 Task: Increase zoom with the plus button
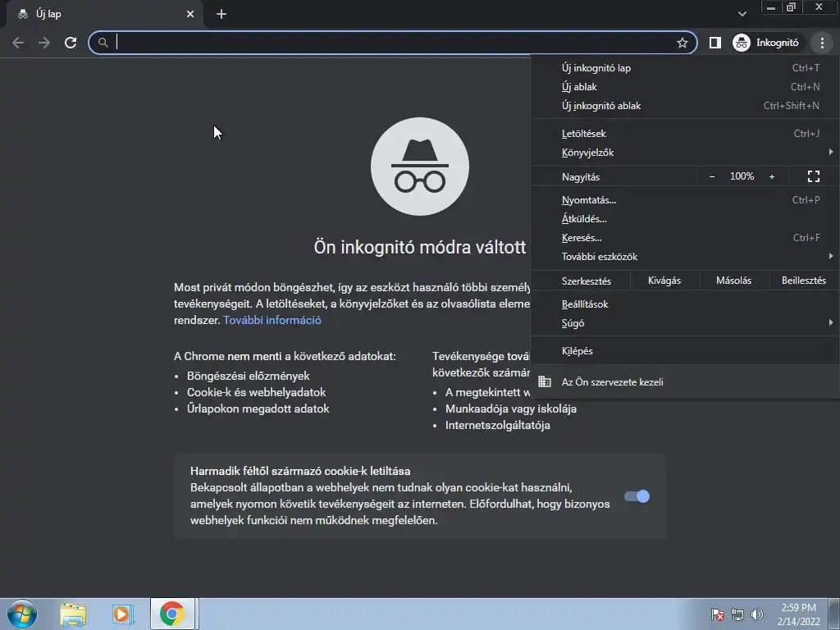(771, 176)
